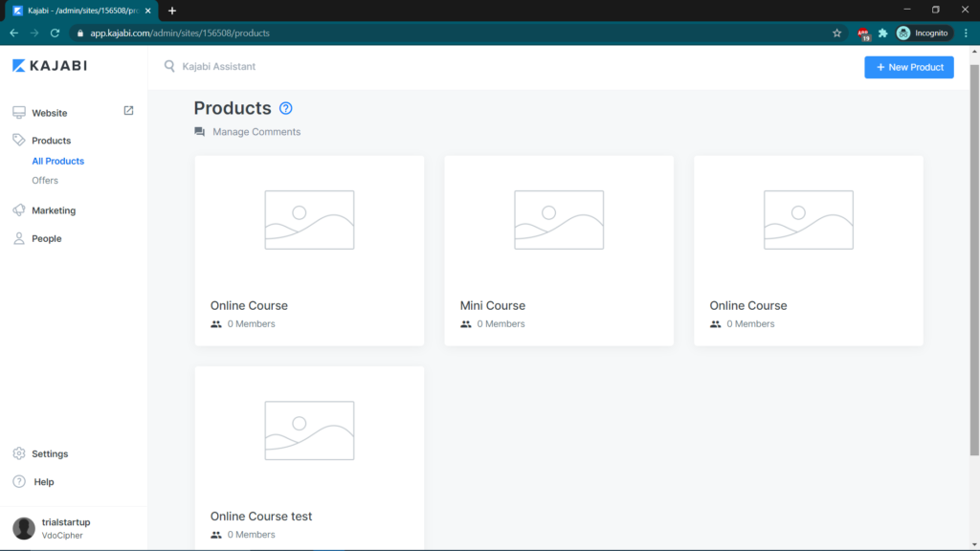
Task: Focus the Kajabi Assistant search field
Action: (219, 66)
